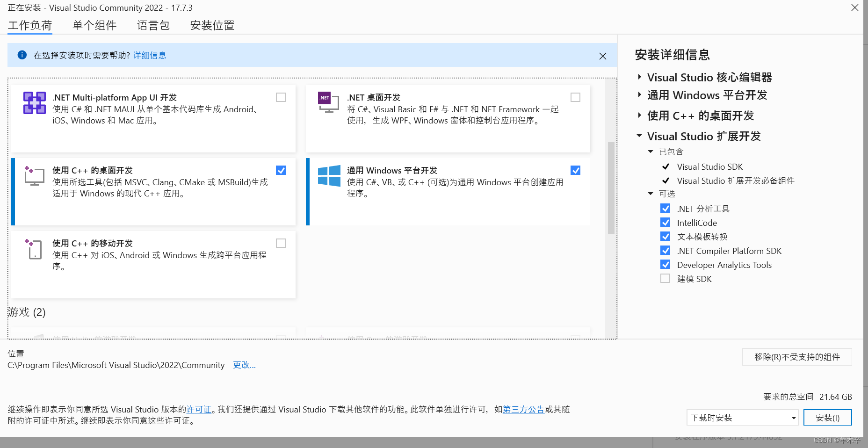Disable the IntelliCode optional component
This screenshot has width=868, height=448.
[x=665, y=222]
